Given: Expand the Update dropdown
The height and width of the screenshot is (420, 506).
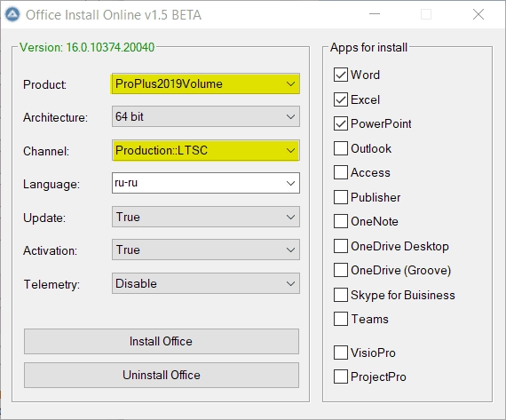Looking at the screenshot, I should [206, 217].
